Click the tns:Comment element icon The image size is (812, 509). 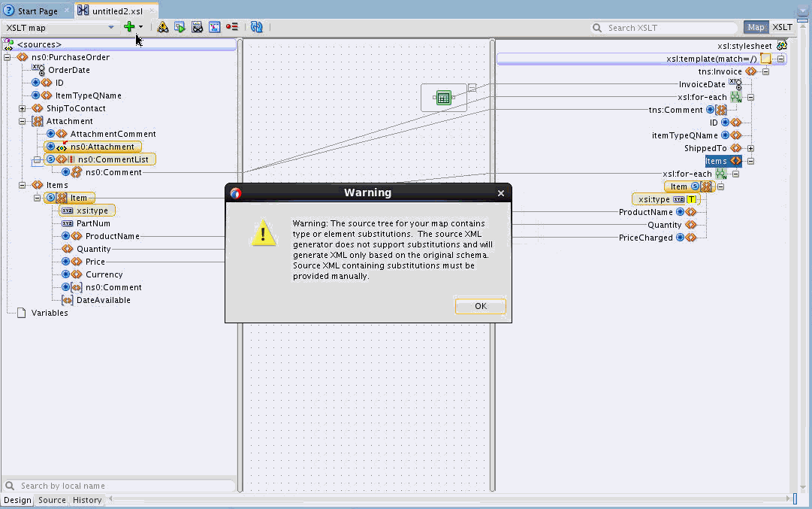721,110
